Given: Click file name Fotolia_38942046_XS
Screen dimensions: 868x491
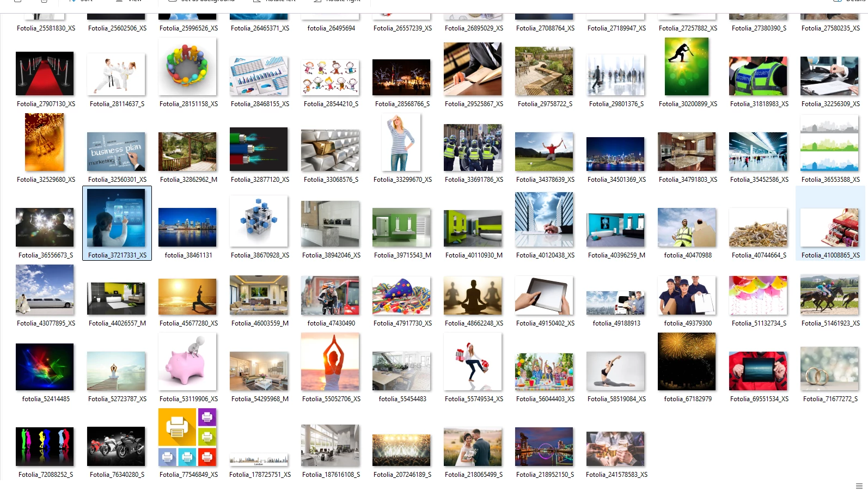Looking at the screenshot, I should click(331, 255).
